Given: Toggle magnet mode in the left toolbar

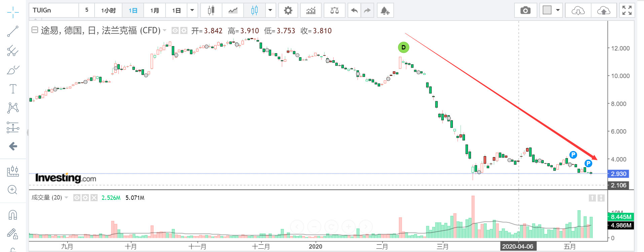Looking at the screenshot, I should pyautogui.click(x=12, y=215).
